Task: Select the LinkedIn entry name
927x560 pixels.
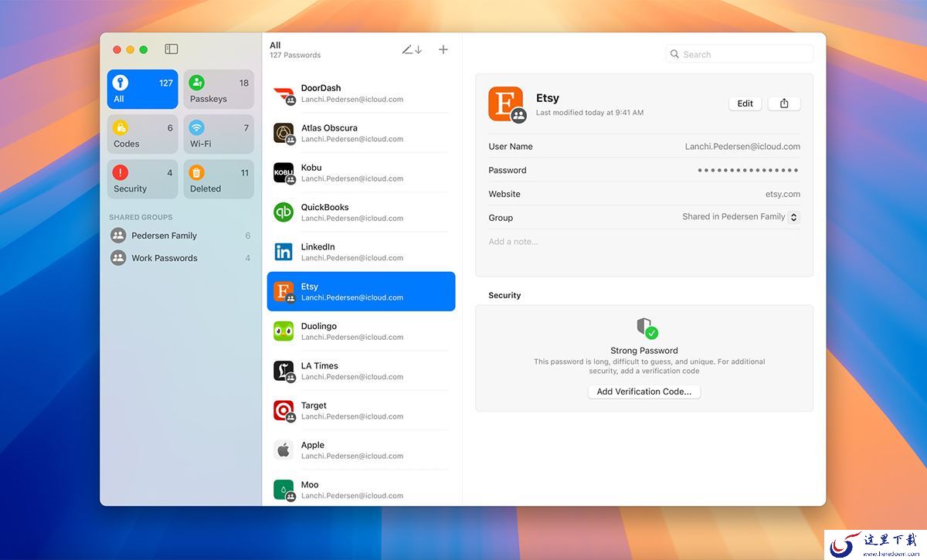Action: click(317, 246)
